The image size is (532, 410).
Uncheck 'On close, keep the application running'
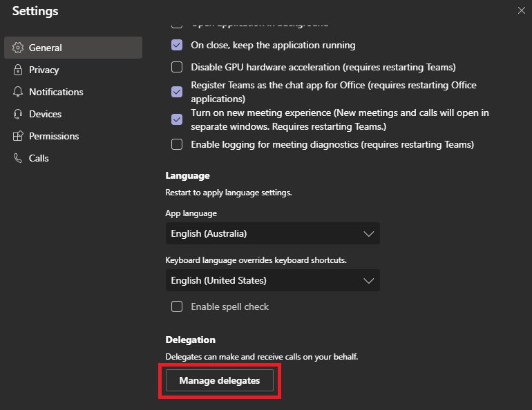177,45
